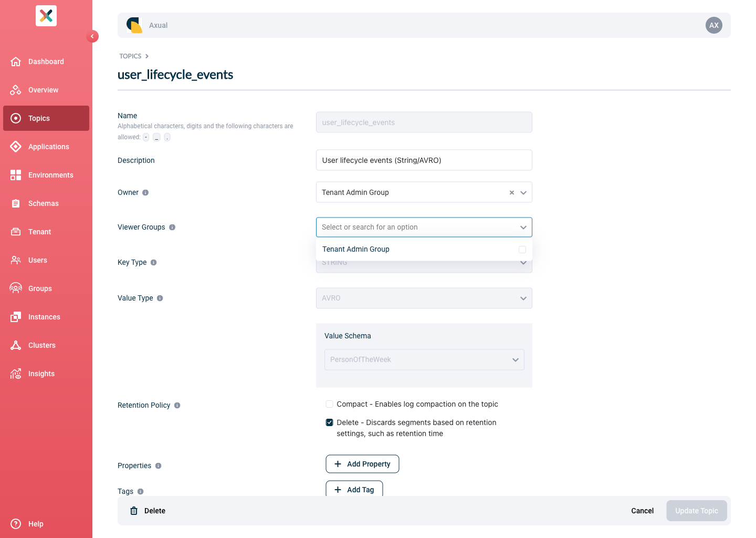The height and width of the screenshot is (538, 756).
Task: Click the info icon beside Properties
Action: click(159, 466)
